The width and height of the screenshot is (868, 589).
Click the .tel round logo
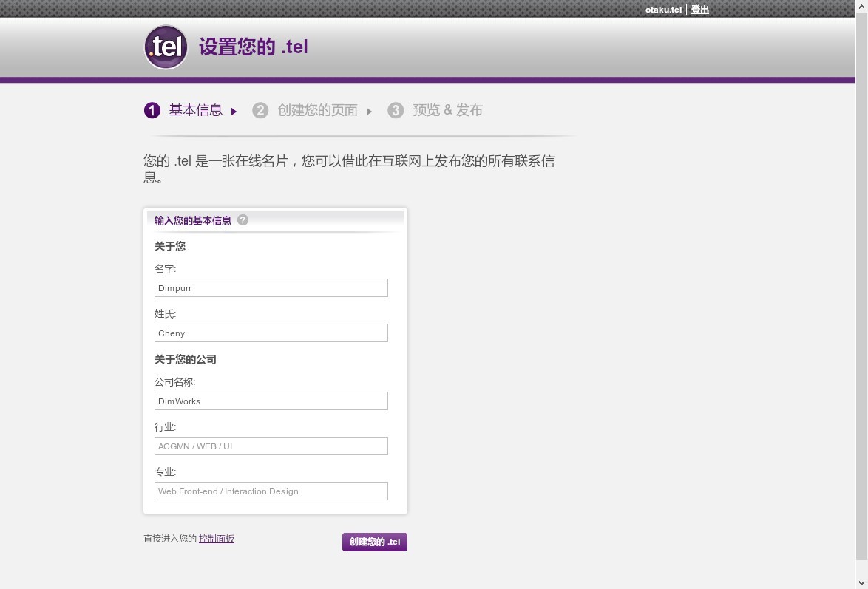pyautogui.click(x=166, y=47)
